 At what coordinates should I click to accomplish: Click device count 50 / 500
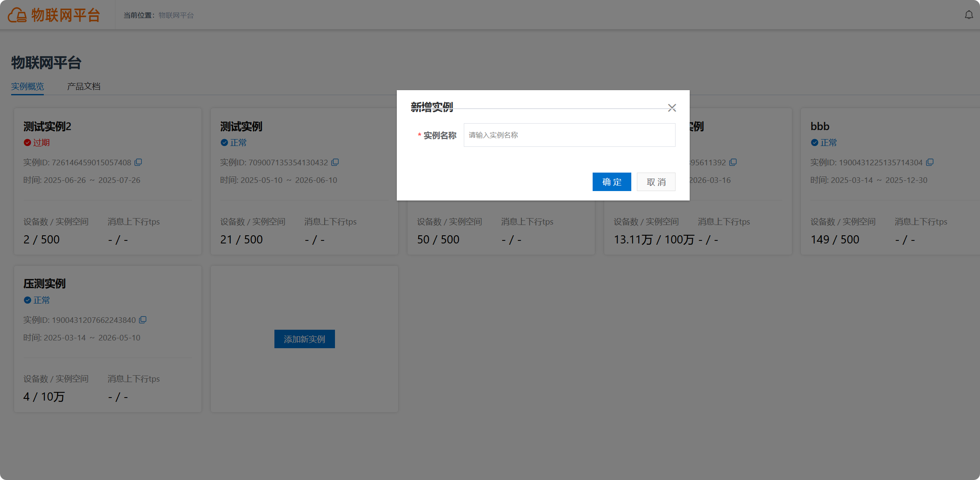point(438,240)
